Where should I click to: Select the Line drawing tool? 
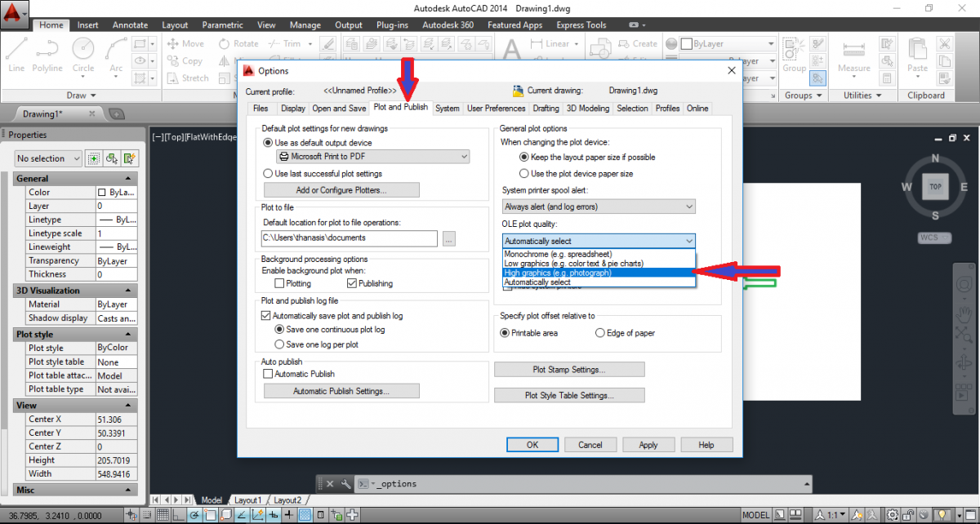coord(16,55)
